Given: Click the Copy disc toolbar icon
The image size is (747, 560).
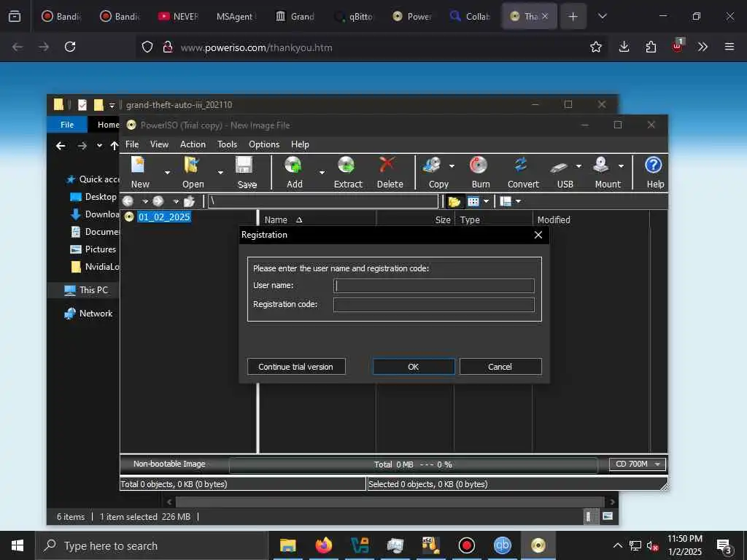Looking at the screenshot, I should pos(432,166).
